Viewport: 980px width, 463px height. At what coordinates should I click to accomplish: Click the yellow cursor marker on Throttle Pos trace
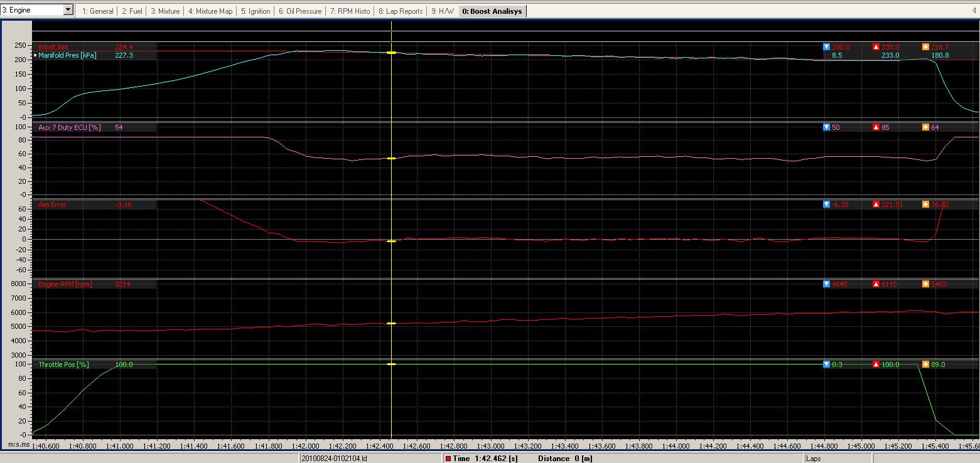pyautogui.click(x=391, y=364)
